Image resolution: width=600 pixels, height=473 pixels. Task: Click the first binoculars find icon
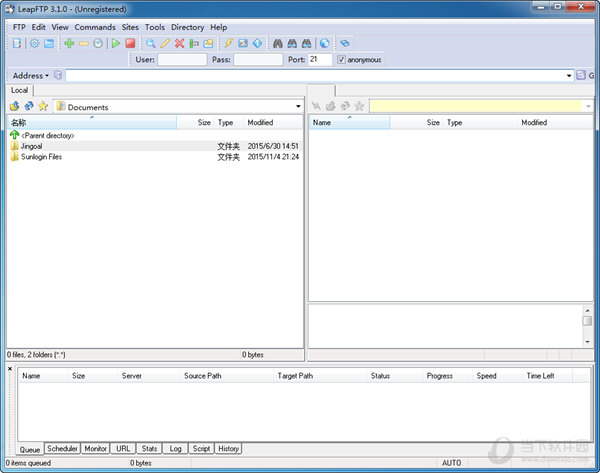tap(278, 43)
